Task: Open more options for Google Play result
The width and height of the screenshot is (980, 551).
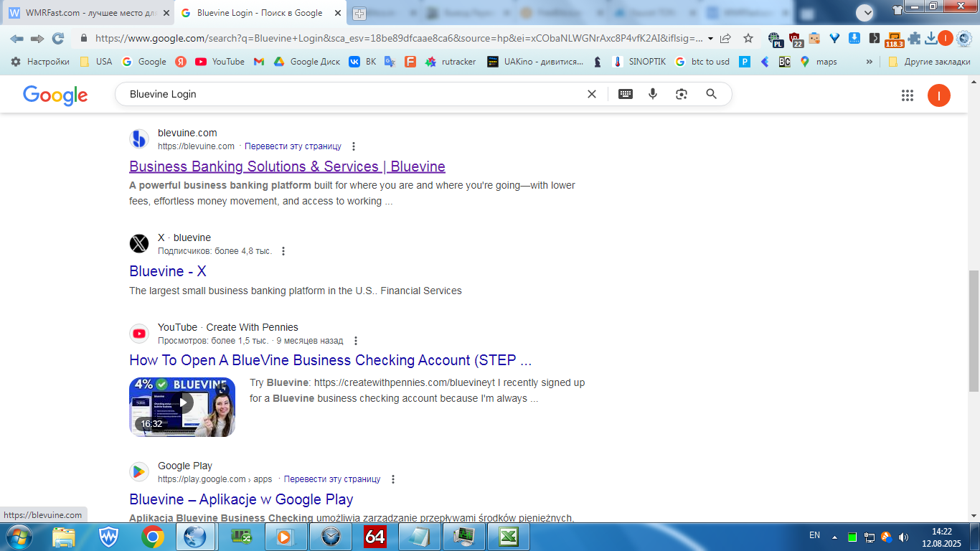Action: click(x=392, y=479)
